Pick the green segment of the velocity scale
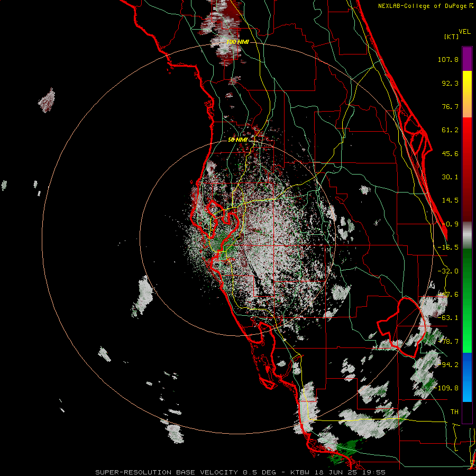Screen dimensions: 476x476 (x=467, y=300)
